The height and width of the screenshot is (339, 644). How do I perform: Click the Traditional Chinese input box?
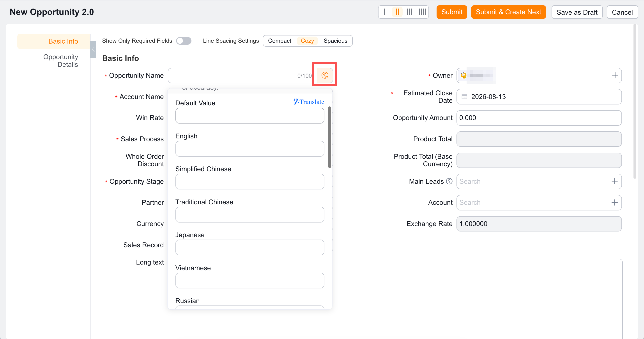pyautogui.click(x=250, y=214)
